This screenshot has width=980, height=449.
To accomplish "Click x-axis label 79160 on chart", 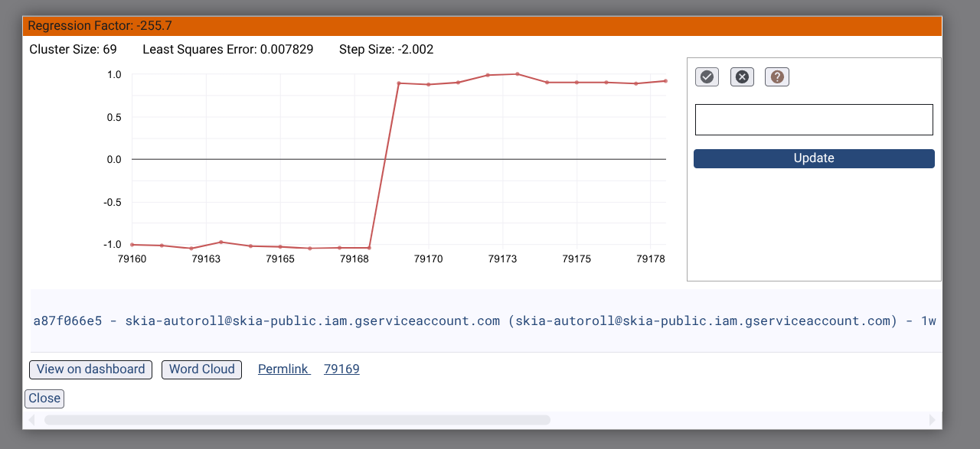I will (x=132, y=259).
